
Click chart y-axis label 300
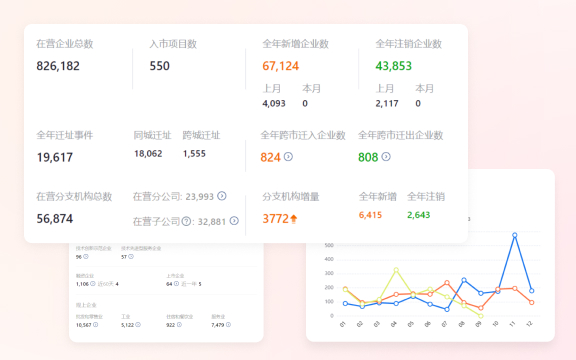329,273
